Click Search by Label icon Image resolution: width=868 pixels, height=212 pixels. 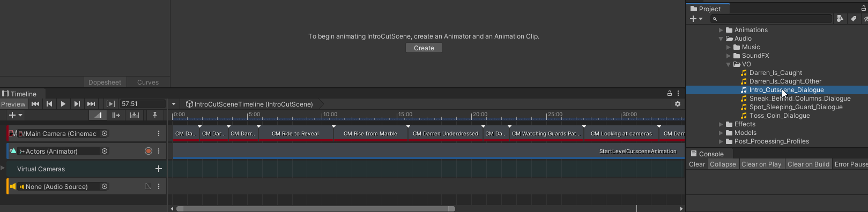pyautogui.click(x=854, y=19)
